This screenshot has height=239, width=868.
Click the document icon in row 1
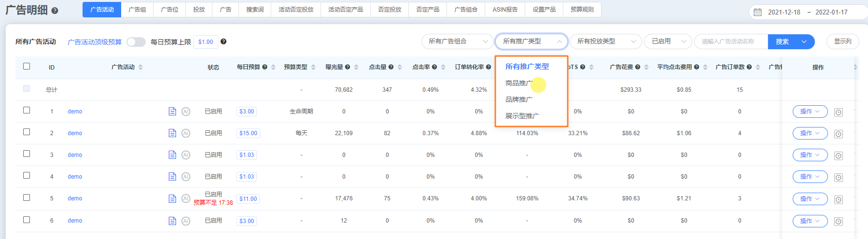(172, 112)
